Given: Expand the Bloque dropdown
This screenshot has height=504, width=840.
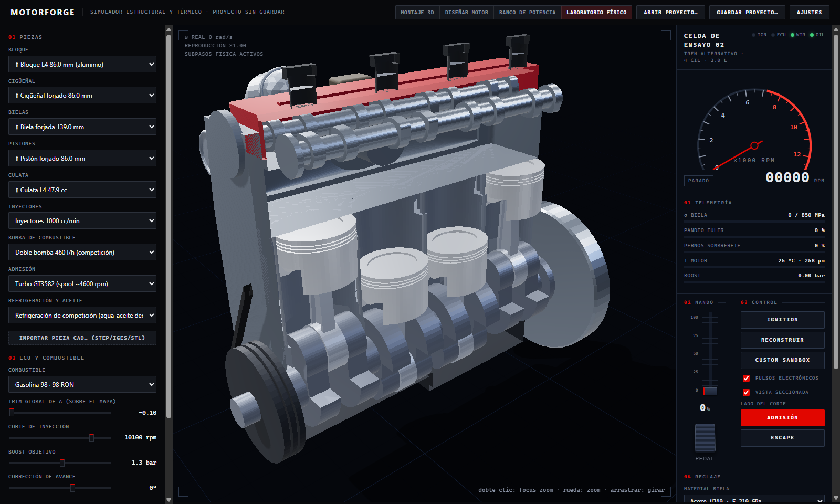Looking at the screenshot, I should [82, 64].
